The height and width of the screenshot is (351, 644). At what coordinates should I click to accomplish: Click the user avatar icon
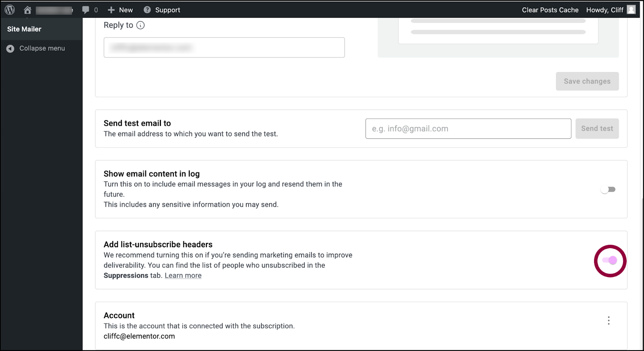[x=631, y=10]
